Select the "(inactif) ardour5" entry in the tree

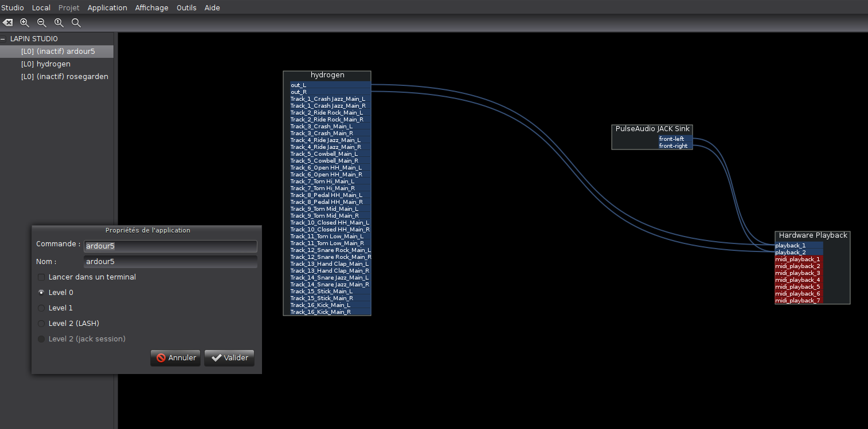pos(58,52)
